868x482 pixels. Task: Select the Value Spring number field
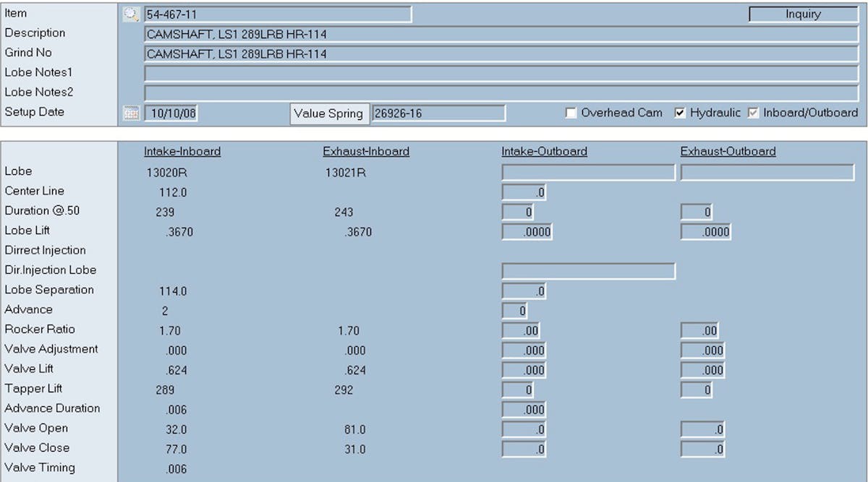438,113
